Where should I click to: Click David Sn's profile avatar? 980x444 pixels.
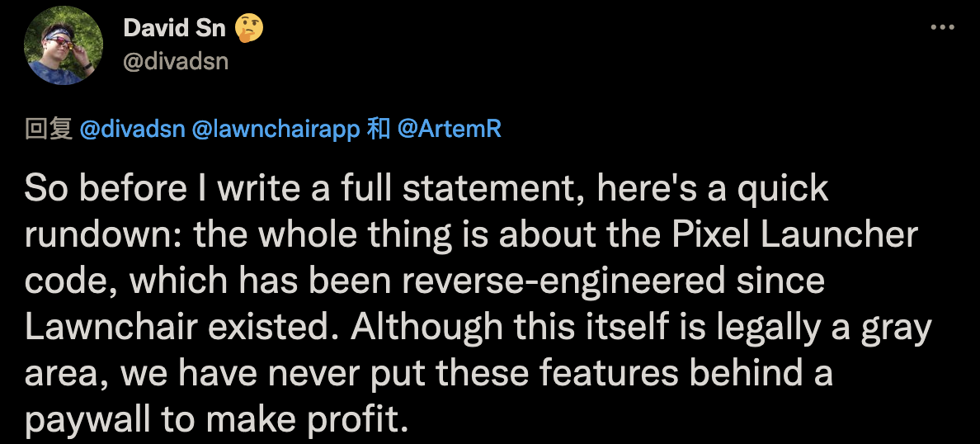click(x=64, y=45)
